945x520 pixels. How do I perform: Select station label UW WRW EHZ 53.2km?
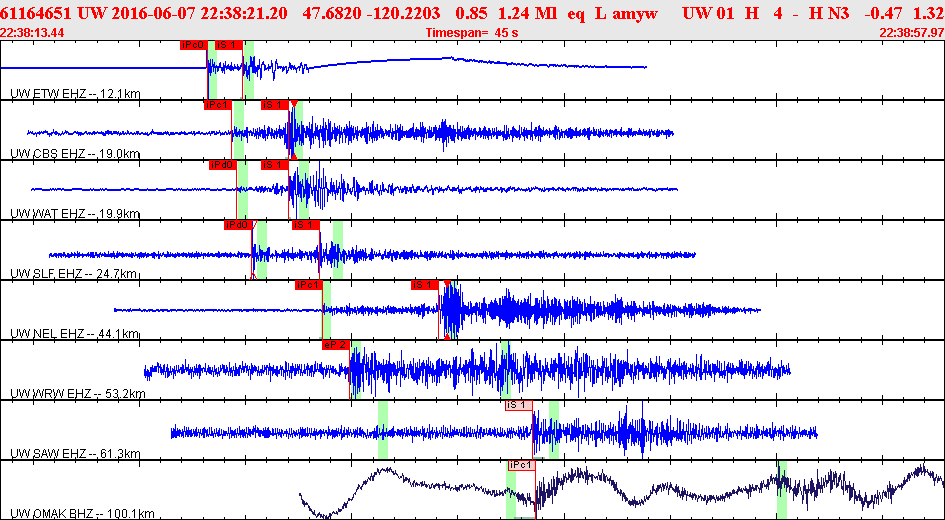pyautogui.click(x=78, y=394)
